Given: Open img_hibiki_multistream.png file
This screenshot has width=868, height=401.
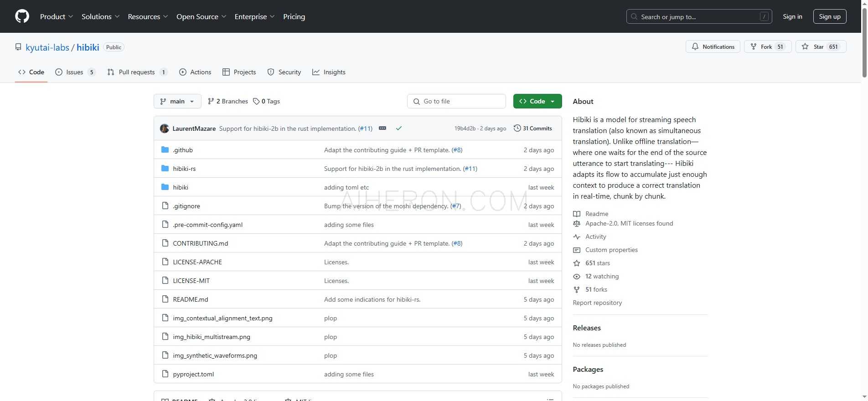Looking at the screenshot, I should coord(212,337).
